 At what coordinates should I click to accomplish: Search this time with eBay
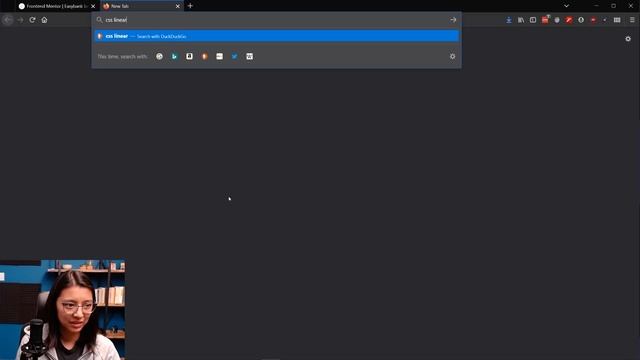(x=220, y=56)
